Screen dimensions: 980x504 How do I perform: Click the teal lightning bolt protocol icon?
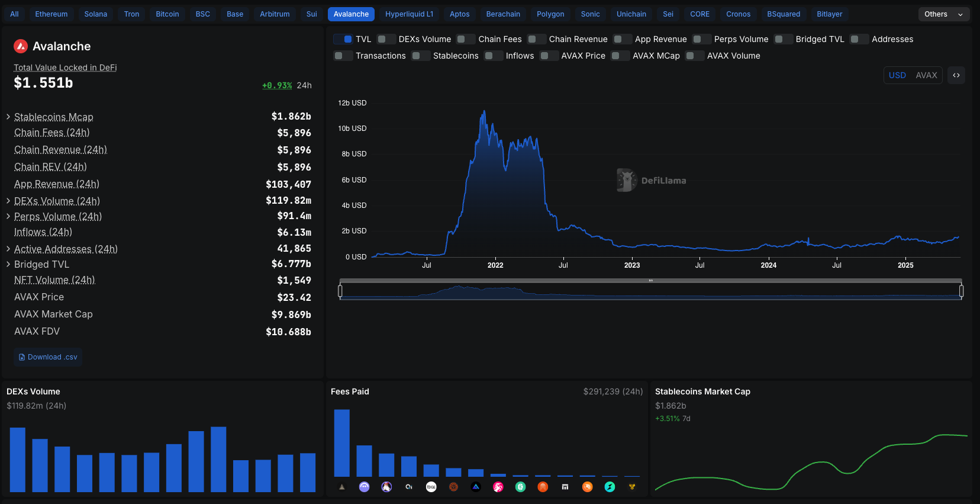coord(610,487)
